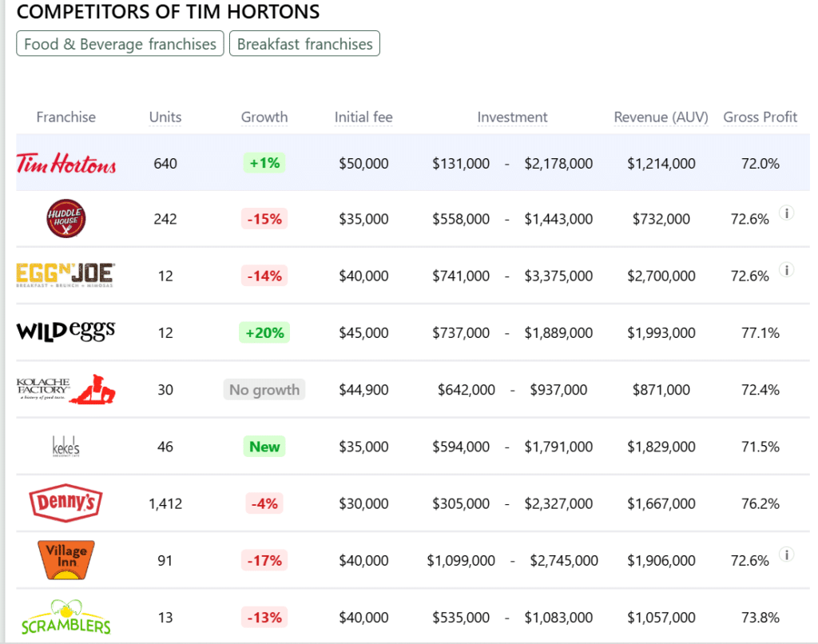Viewport: 818px width, 644px height.
Task: Select the $1,057,000 revenue value
Action: pos(661,618)
